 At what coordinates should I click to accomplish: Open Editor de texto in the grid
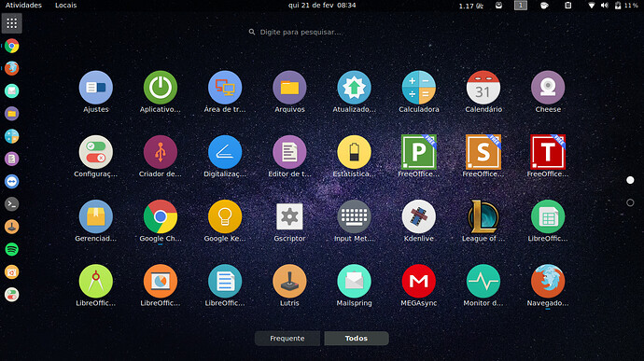pyautogui.click(x=289, y=152)
